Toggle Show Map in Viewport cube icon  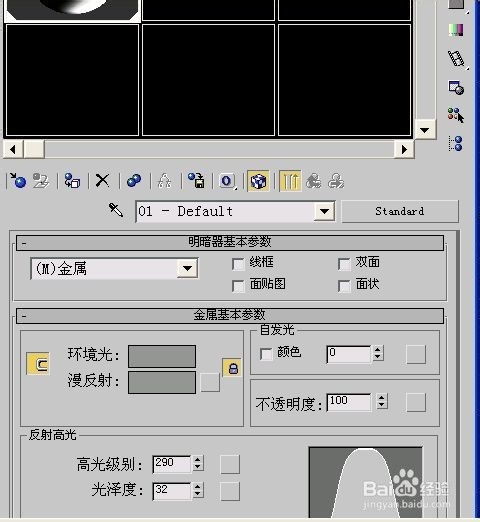(x=258, y=181)
